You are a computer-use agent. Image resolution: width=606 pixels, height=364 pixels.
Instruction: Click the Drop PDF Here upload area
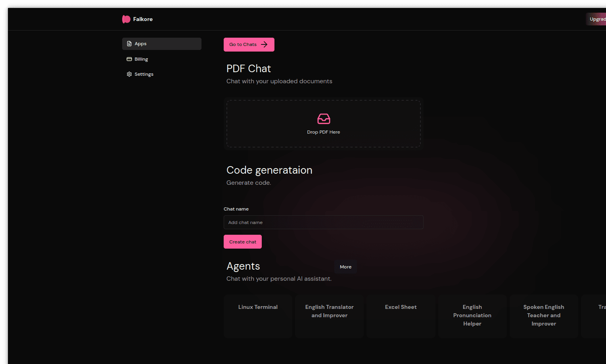(x=324, y=124)
